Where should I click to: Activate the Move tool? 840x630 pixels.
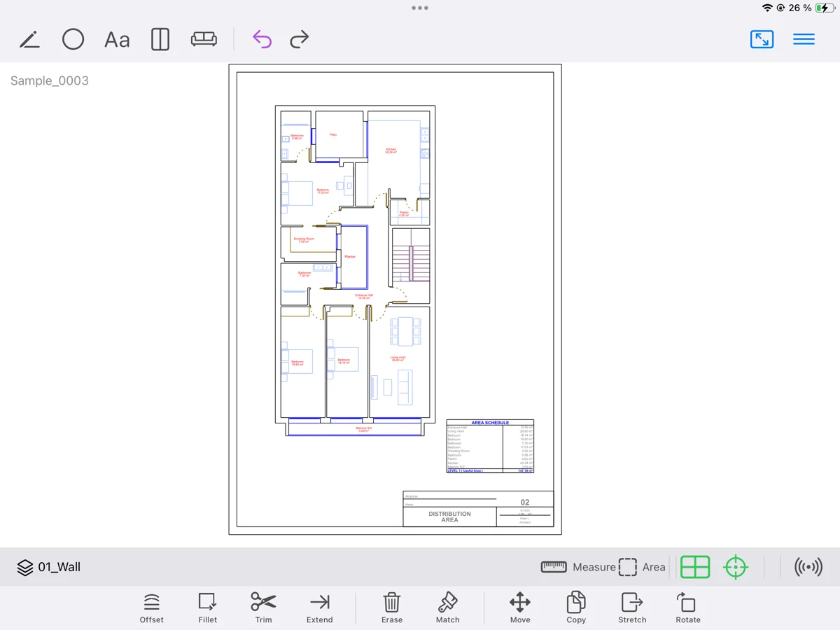point(520,607)
